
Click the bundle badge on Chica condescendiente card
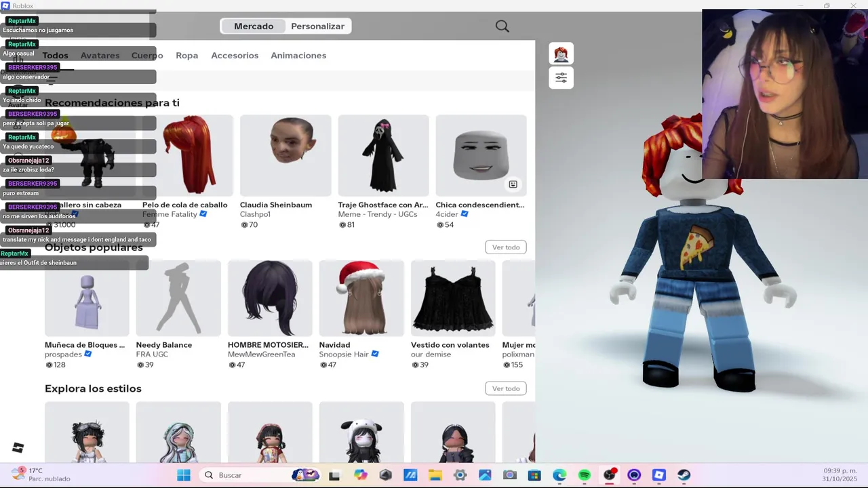(x=513, y=184)
